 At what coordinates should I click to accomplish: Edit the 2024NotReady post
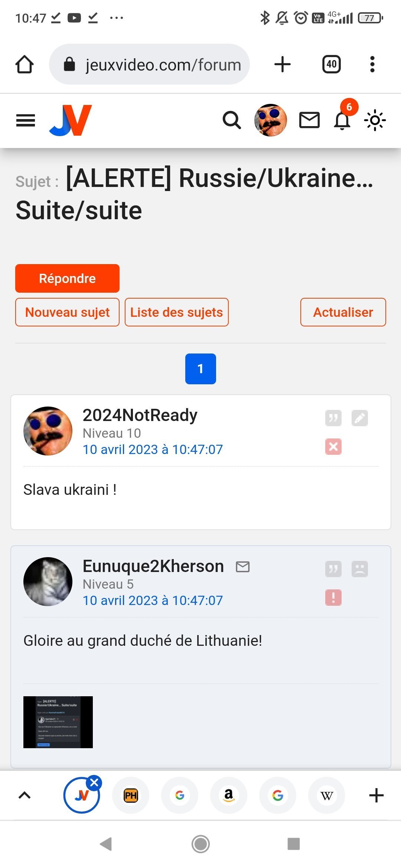[360, 418]
